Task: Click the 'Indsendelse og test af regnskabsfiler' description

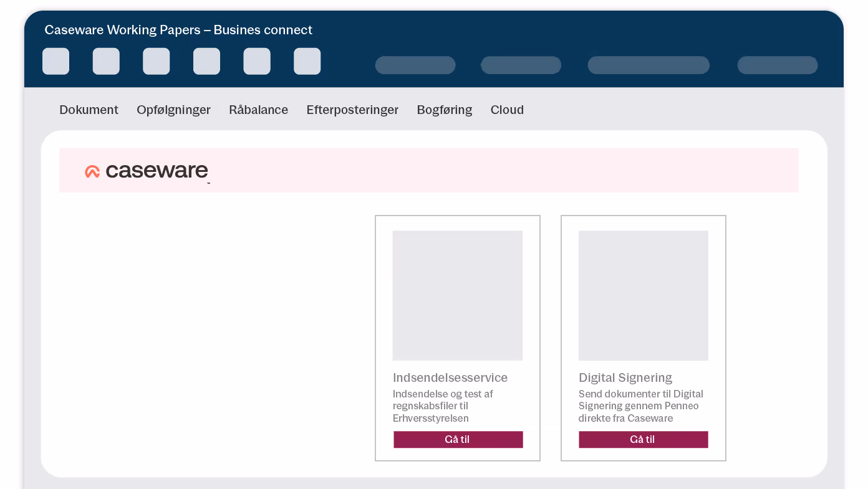Action: [x=443, y=406]
